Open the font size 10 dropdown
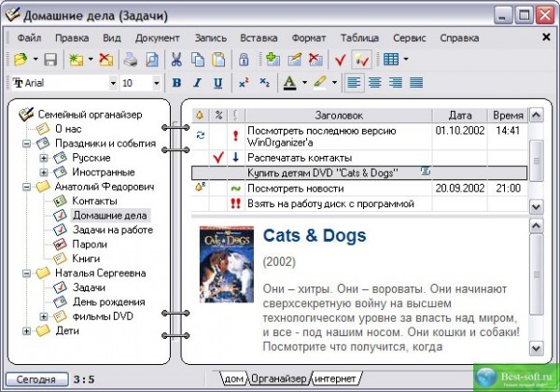 click(157, 83)
